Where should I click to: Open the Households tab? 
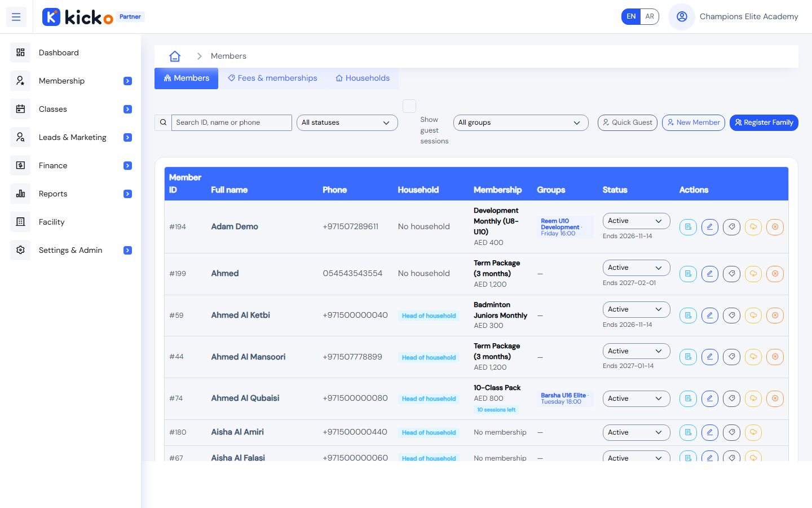[363, 78]
